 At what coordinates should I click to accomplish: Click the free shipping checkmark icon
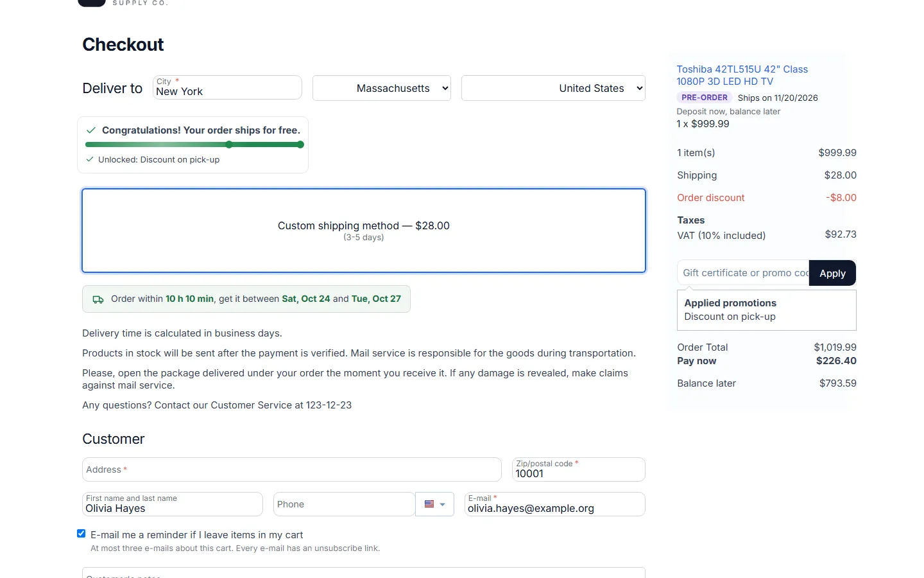(x=91, y=130)
